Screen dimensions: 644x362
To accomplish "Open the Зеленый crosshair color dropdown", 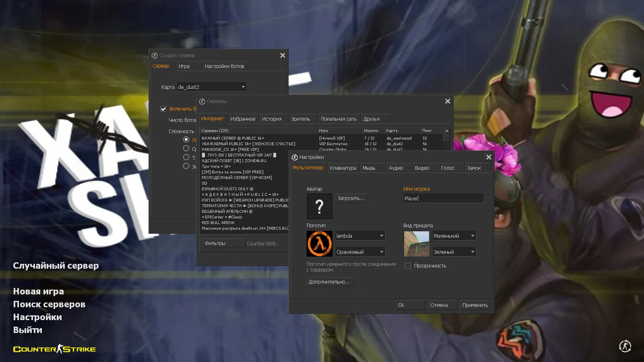I will [x=472, y=252].
